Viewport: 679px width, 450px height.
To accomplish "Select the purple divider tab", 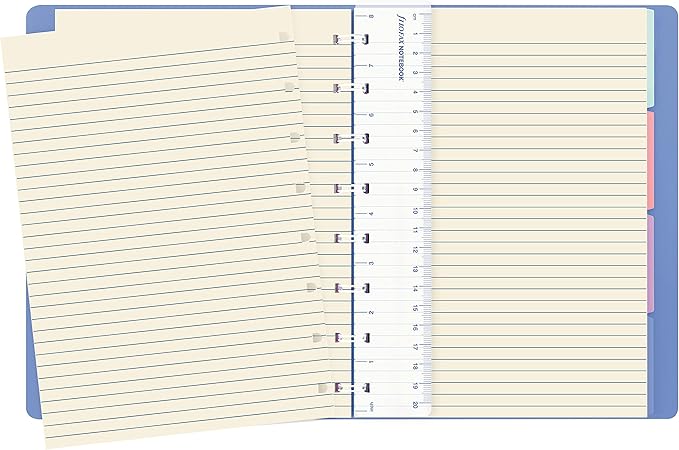I will (650, 263).
